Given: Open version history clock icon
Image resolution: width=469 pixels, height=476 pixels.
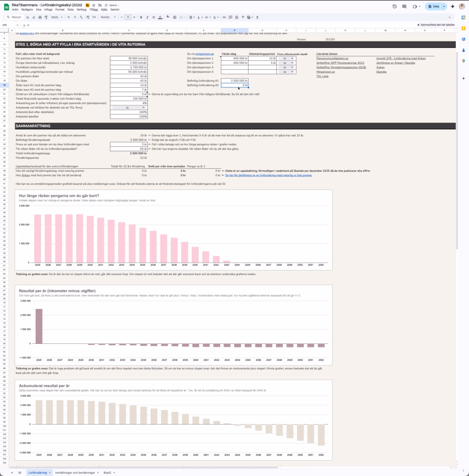Looking at the screenshot, I should click(x=395, y=7).
